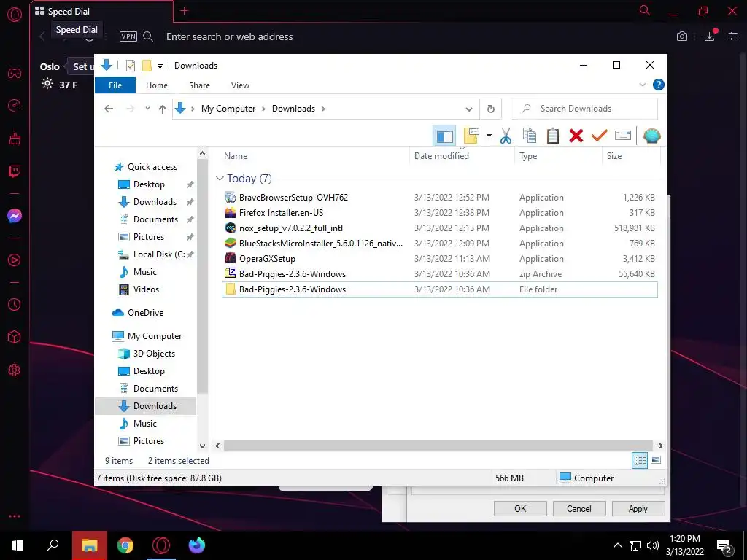Refresh the Downloads folder

tap(491, 109)
